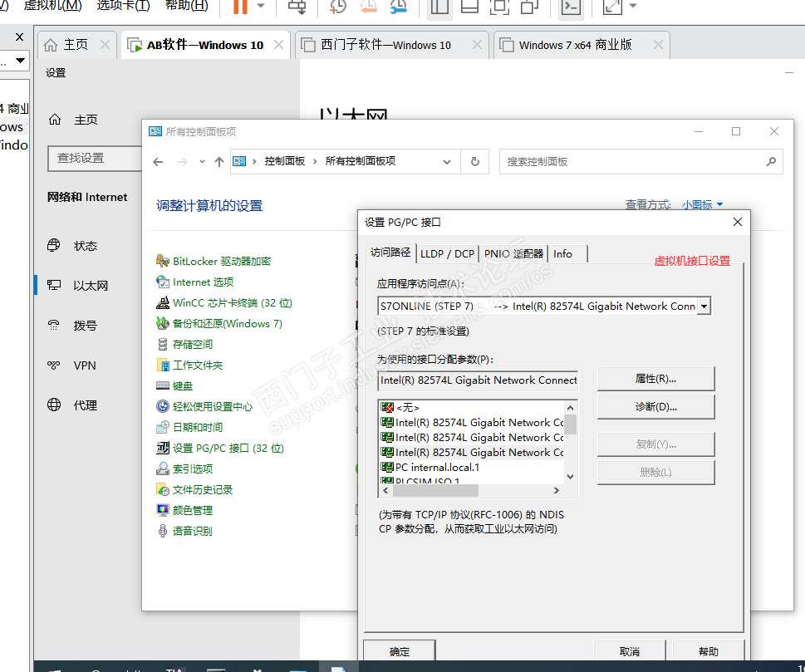Click the 诊断(D)... button
The width and height of the screenshot is (805, 672).
tap(655, 407)
